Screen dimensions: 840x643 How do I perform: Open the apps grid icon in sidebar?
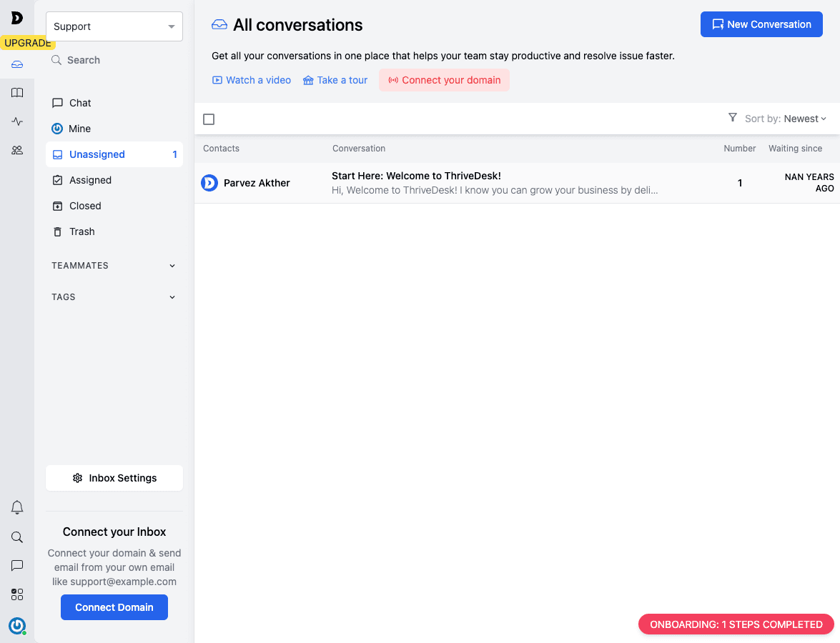(17, 594)
